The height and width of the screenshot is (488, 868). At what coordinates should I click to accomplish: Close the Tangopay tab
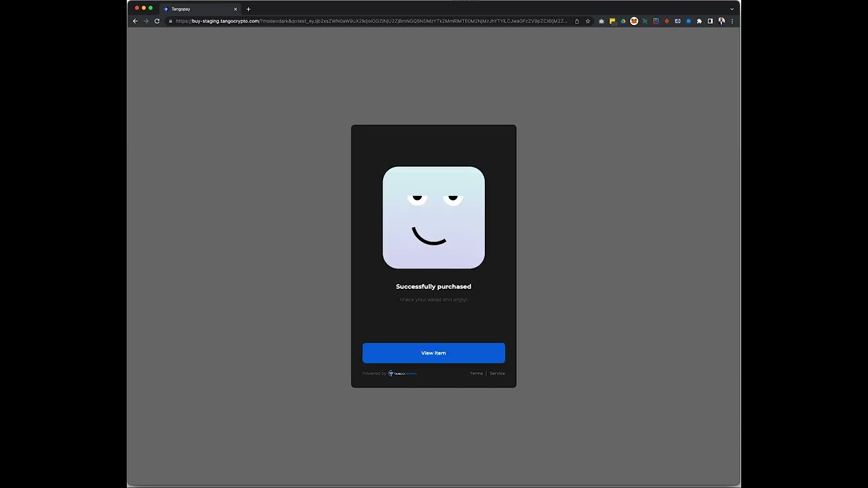coord(235,9)
